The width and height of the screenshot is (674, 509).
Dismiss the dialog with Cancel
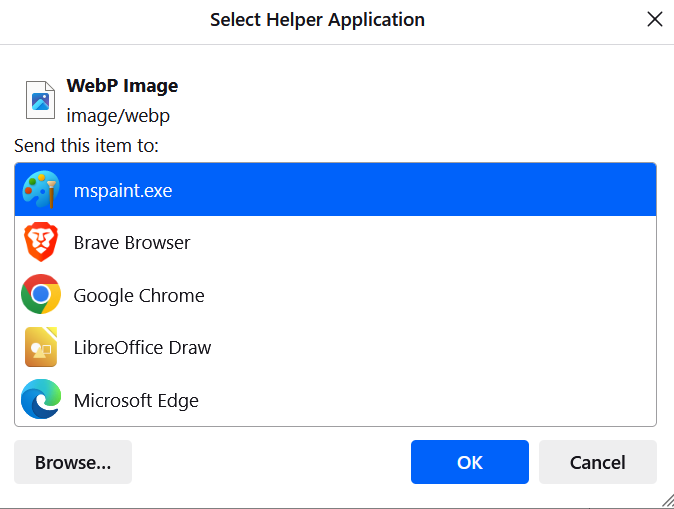[597, 462]
